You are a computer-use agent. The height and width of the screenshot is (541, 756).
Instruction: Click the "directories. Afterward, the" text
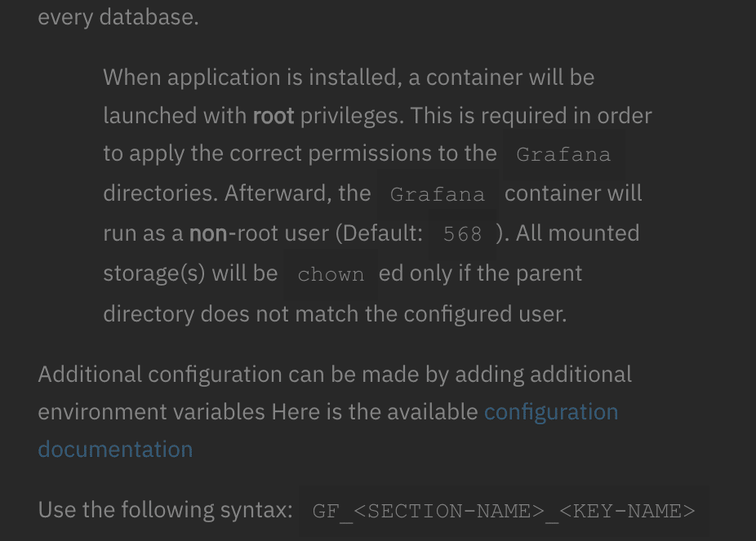238,193
